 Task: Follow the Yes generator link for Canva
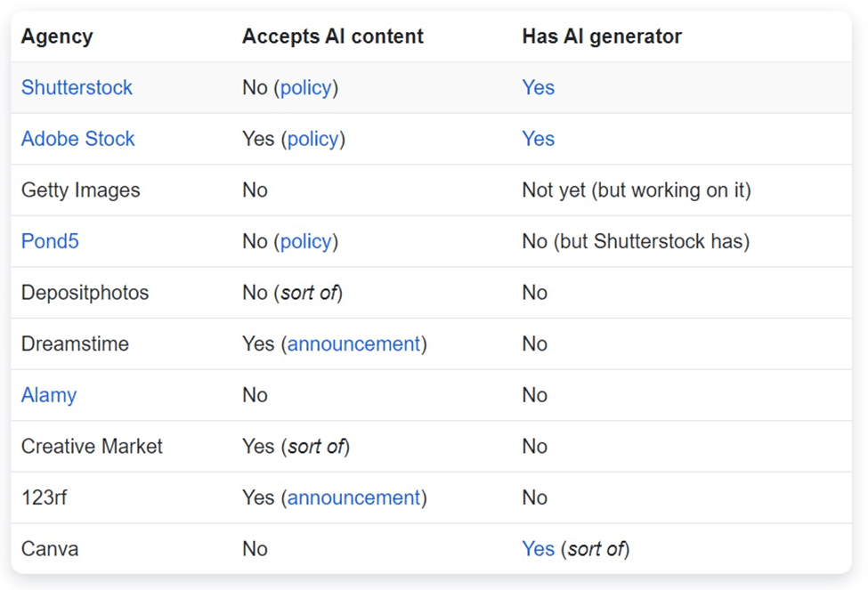click(538, 549)
